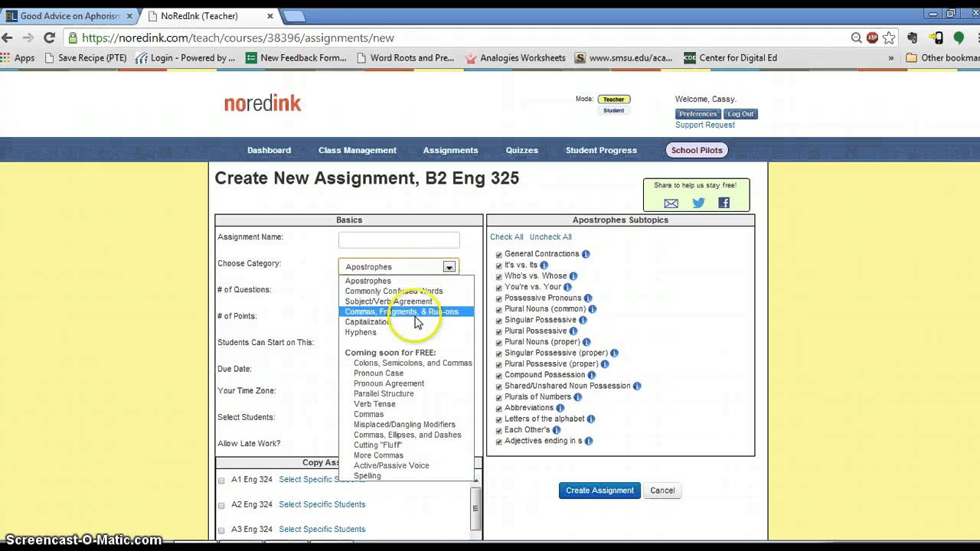Click info icon next to Abbreviations
The width and height of the screenshot is (980, 551).
tap(560, 408)
